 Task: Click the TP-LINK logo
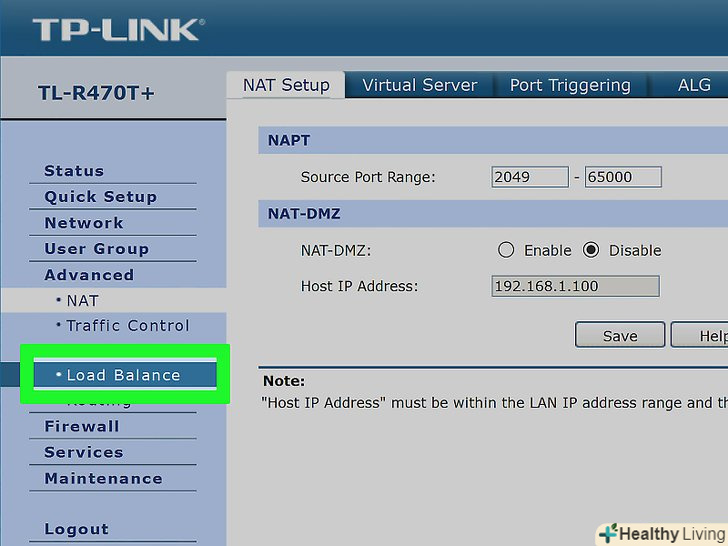click(x=118, y=30)
